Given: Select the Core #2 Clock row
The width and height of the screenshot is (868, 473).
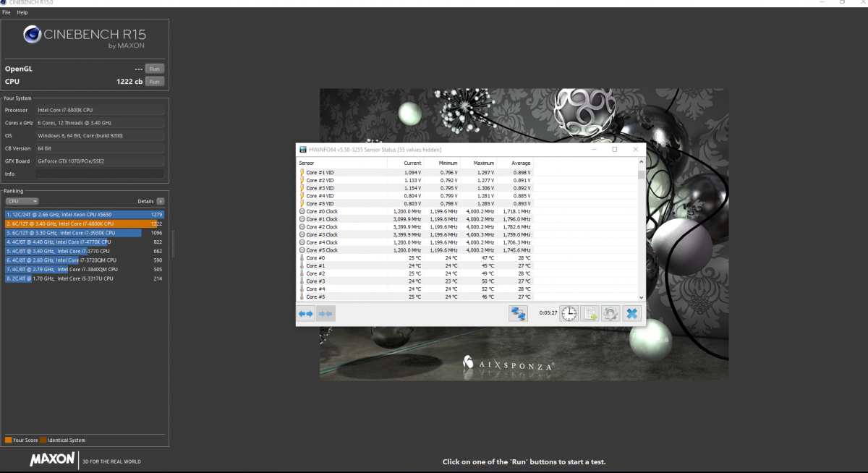Looking at the screenshot, I should (416, 227).
